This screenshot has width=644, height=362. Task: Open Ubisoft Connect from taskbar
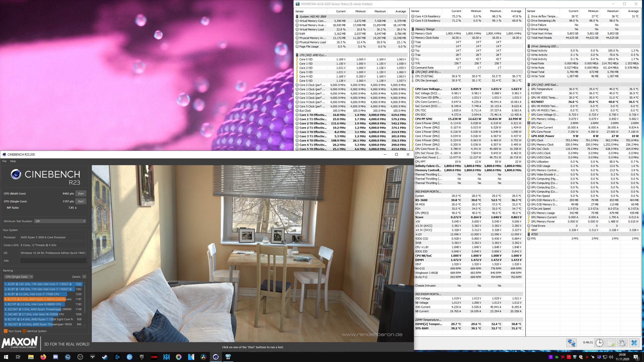pos(129,357)
